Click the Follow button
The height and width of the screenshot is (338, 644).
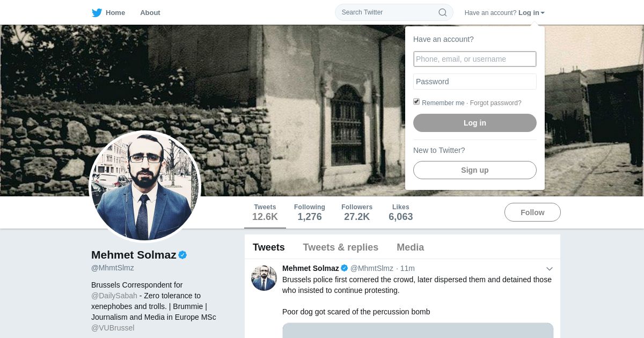click(x=532, y=212)
